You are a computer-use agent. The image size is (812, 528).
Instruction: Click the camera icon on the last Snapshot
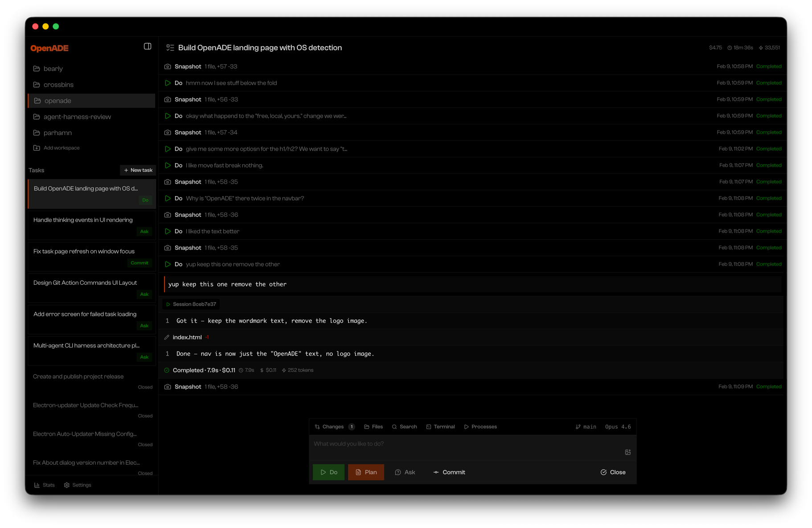168,386
